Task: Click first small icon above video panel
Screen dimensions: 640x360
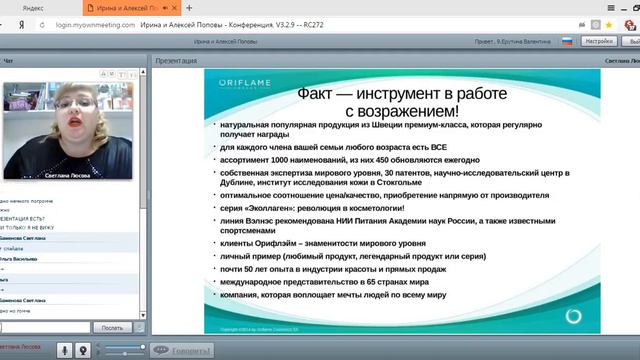Action: 103,74
